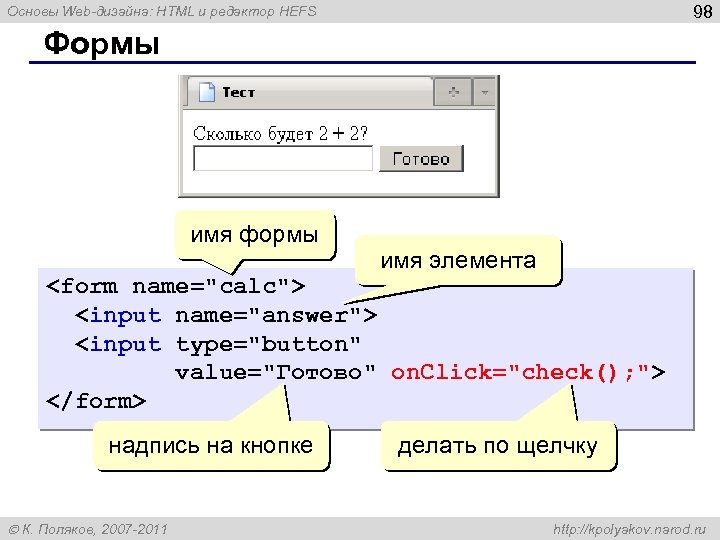This screenshot has height=540, width=720.
Task: Click the 'Готово' button
Action: tap(421, 159)
